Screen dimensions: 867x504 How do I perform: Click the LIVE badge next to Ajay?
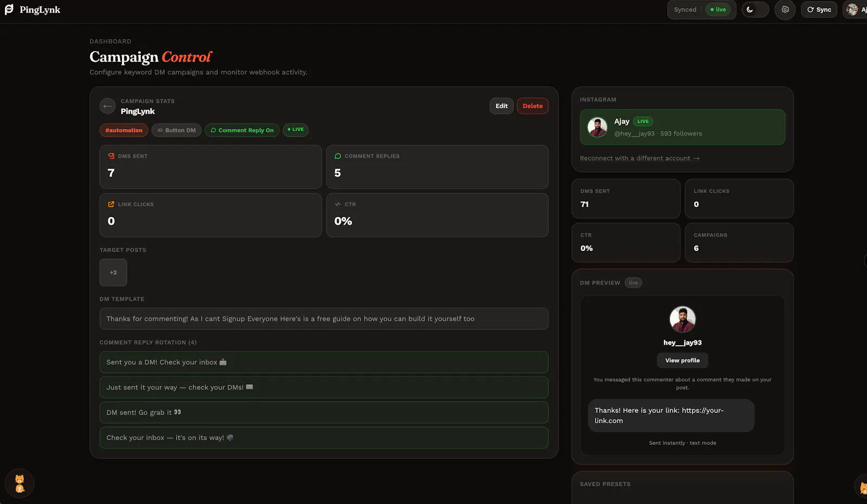tap(643, 121)
